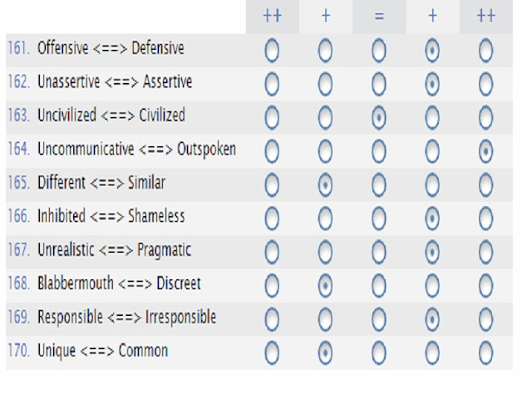Pick strongly Civilized for item 163
The width and height of the screenshot is (532, 399).
[485, 117]
